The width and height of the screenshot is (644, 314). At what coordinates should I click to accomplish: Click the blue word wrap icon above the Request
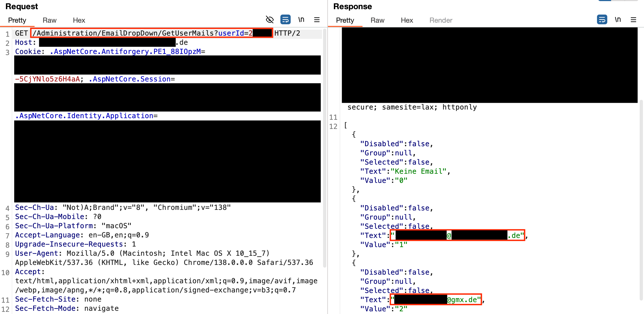coord(286,19)
